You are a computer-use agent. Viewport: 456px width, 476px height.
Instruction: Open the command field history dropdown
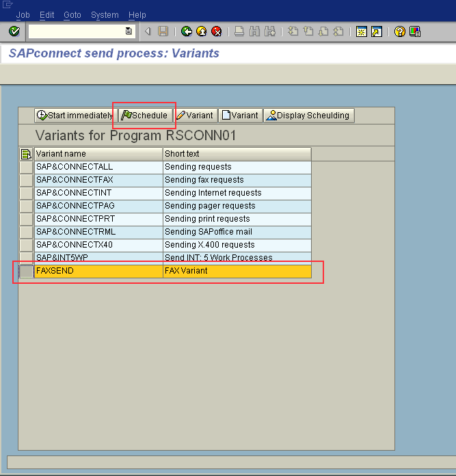pos(129,31)
